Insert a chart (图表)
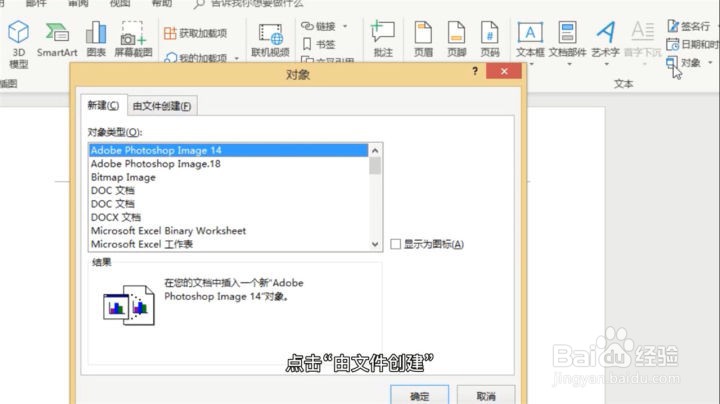The width and height of the screenshot is (720, 404). (x=96, y=39)
